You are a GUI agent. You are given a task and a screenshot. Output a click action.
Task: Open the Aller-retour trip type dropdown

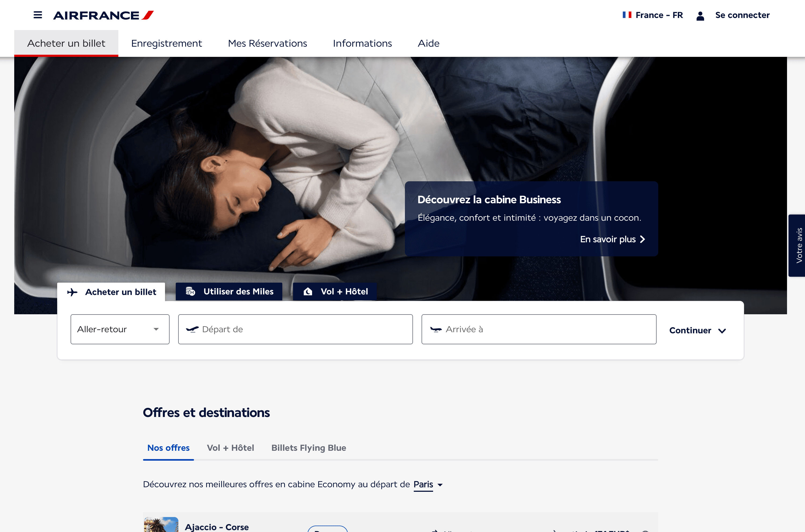point(120,329)
